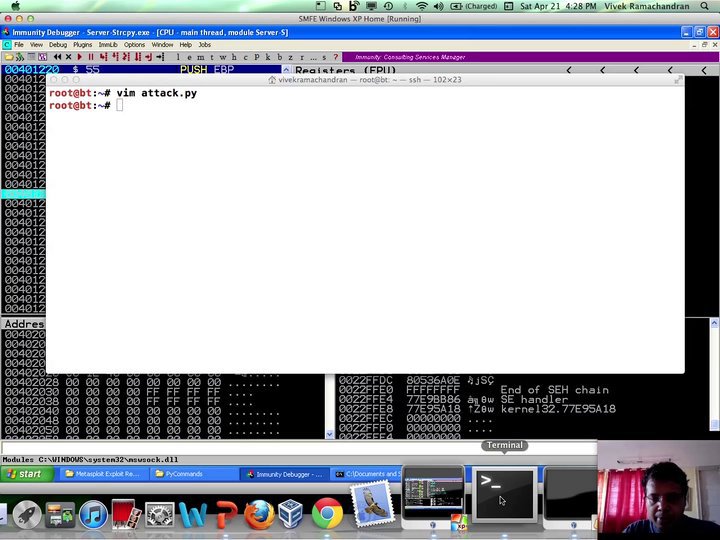The height and width of the screenshot is (540, 720).
Task: Show threads via 't' toolbar button
Action: pos(212,57)
